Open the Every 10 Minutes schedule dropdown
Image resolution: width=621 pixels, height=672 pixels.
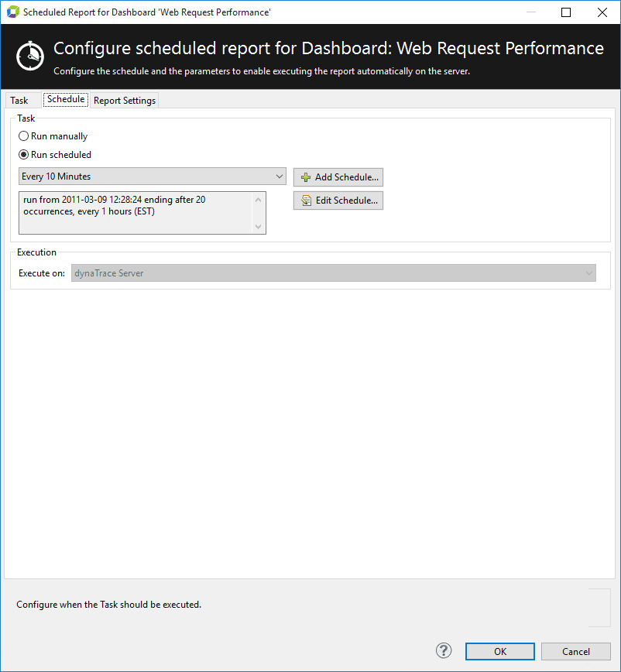[x=152, y=177]
